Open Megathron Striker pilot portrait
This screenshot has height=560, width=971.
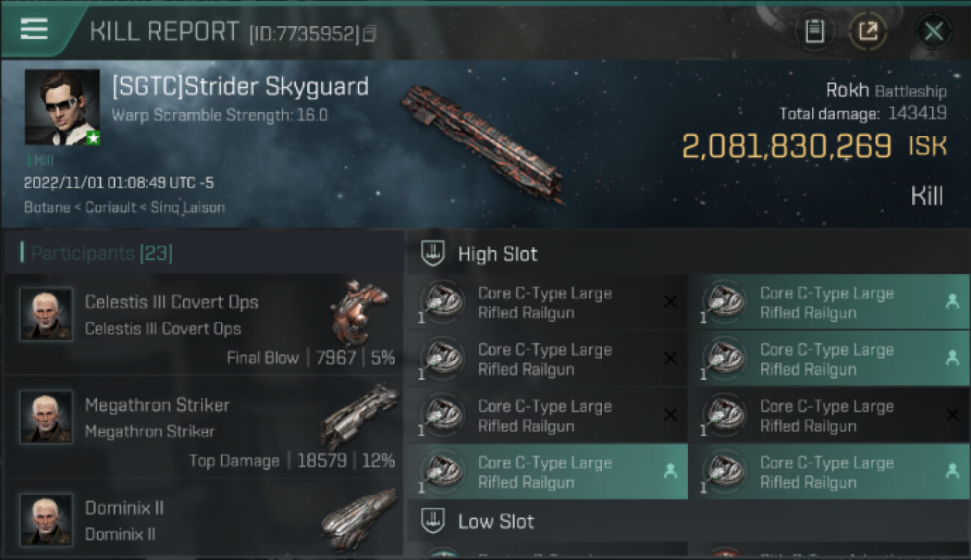(46, 417)
